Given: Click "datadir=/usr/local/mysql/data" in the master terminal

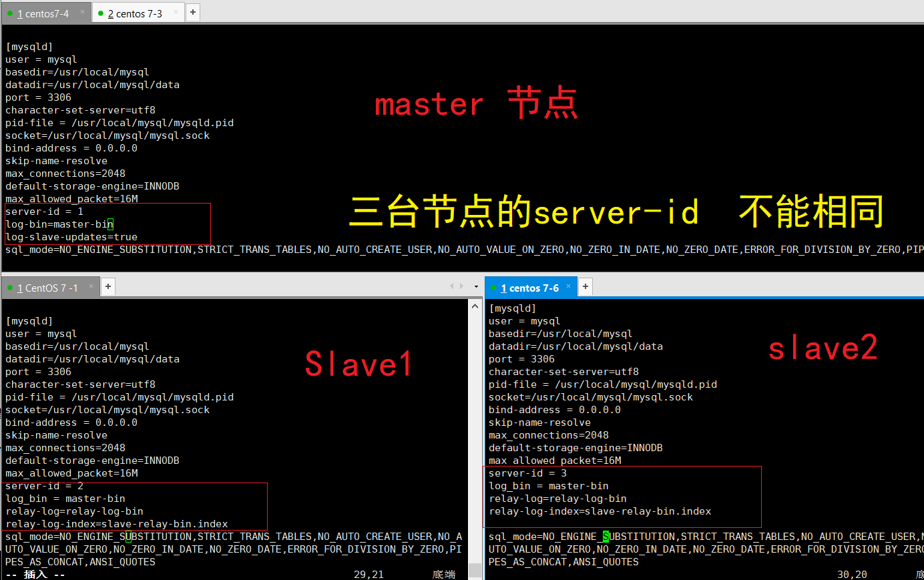Looking at the screenshot, I should click(x=92, y=85).
